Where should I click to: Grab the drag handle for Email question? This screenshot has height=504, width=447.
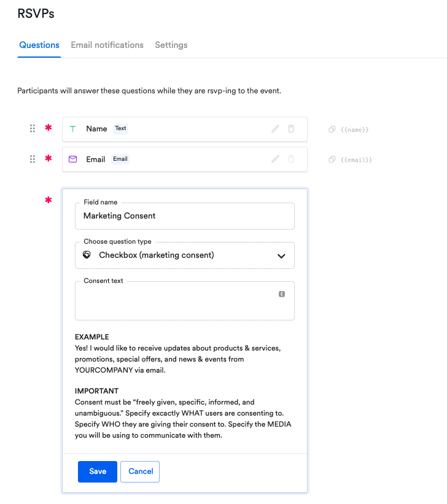click(x=33, y=159)
